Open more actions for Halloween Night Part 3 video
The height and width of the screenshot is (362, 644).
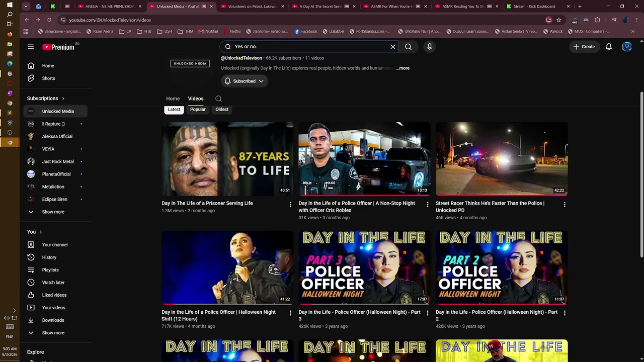tap(428, 313)
